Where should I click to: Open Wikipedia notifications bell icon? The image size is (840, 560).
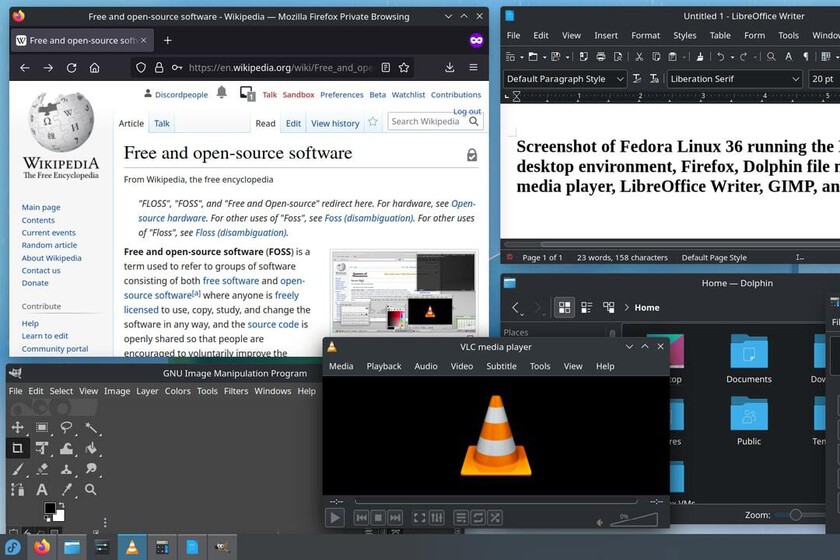(x=221, y=92)
